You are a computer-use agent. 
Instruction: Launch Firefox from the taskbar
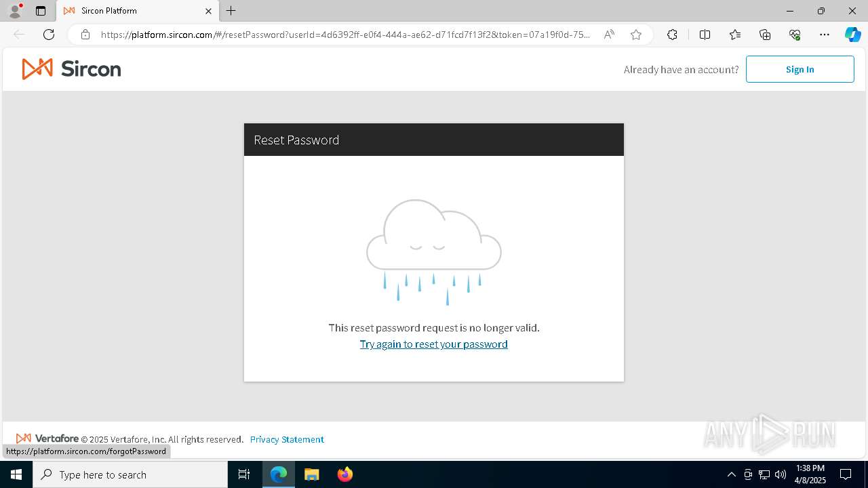(345, 474)
